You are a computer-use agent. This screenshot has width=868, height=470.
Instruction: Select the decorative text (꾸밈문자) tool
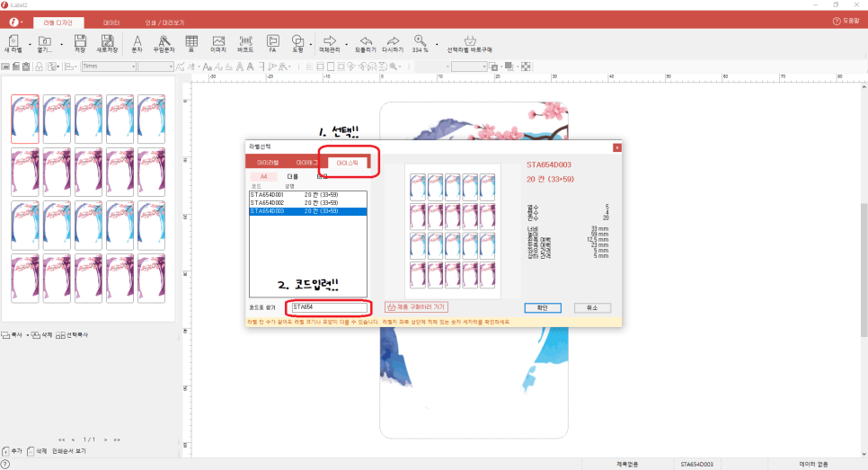pos(164,41)
